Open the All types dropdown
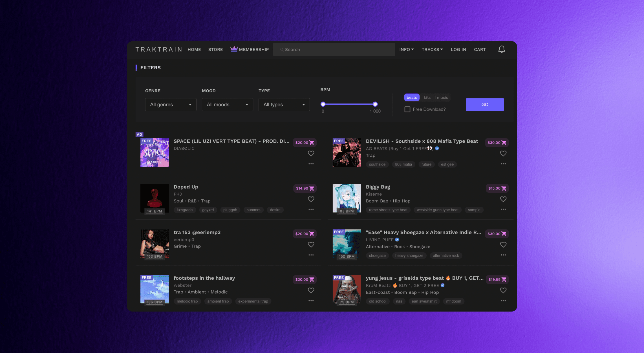Screen dimensions: 644x353 [x=284, y=105]
